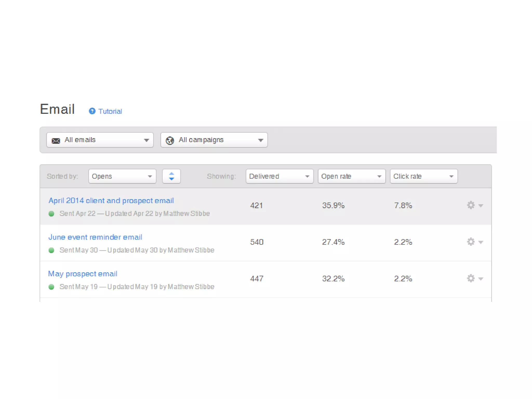The image size is (532, 399).
Task: Open May prospect email link
Action: coord(83,274)
